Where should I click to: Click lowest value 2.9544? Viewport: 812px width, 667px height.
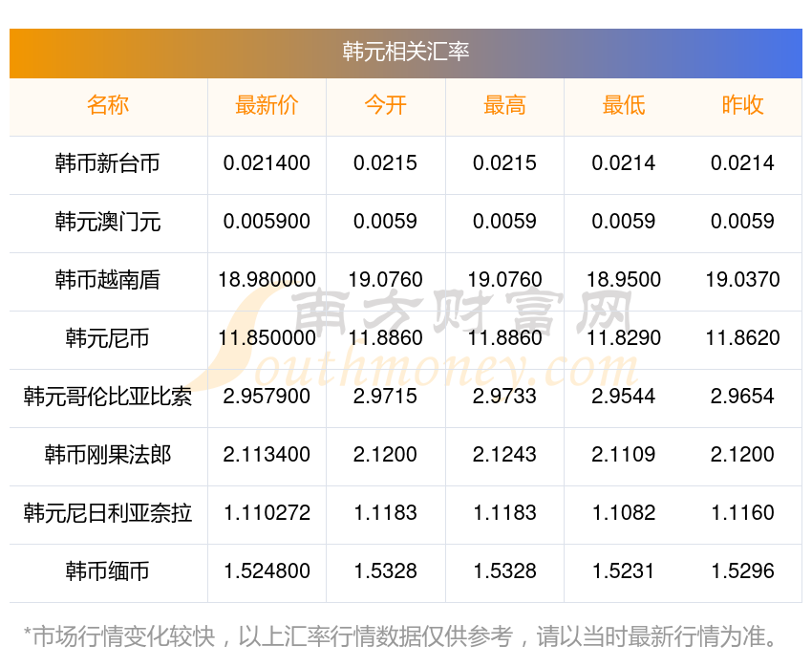(624, 397)
